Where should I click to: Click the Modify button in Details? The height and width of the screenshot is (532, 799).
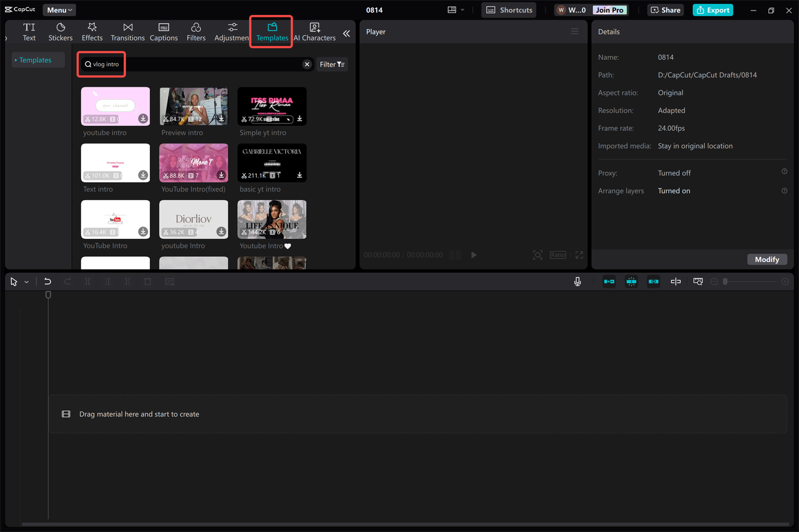(x=767, y=259)
